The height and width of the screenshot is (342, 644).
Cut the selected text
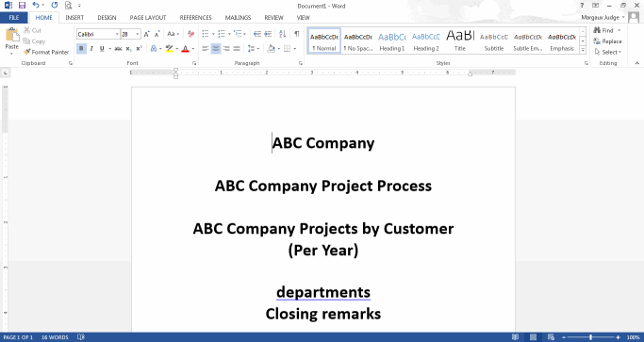click(32, 30)
